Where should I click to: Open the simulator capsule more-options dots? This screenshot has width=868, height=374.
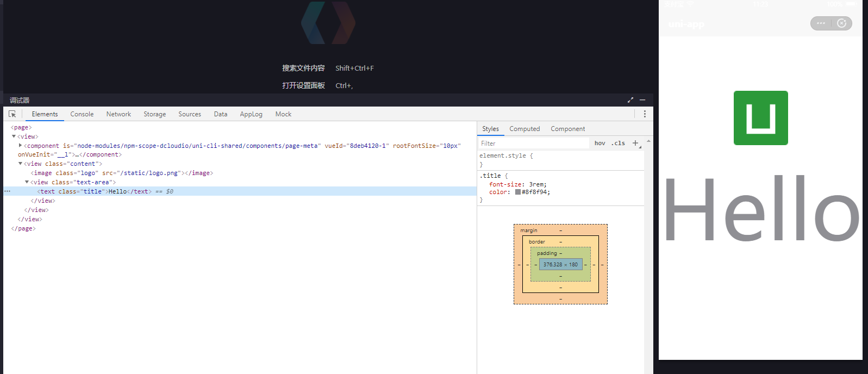(x=821, y=23)
